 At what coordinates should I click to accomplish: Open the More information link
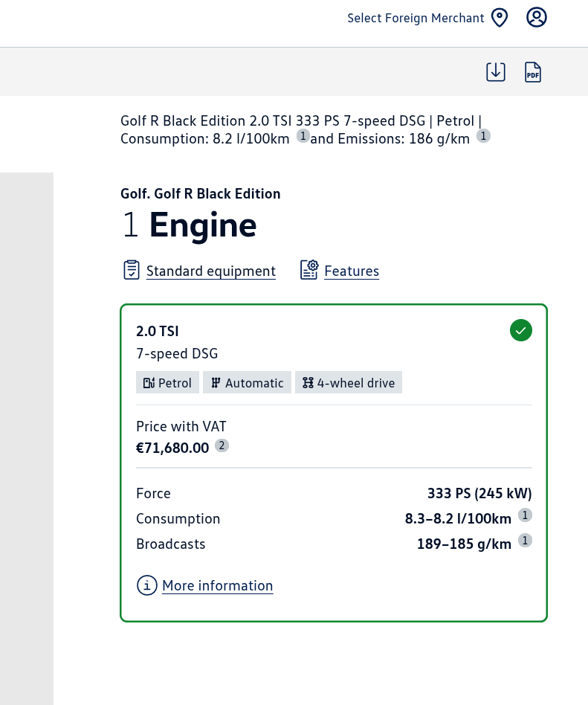pyautogui.click(x=218, y=586)
